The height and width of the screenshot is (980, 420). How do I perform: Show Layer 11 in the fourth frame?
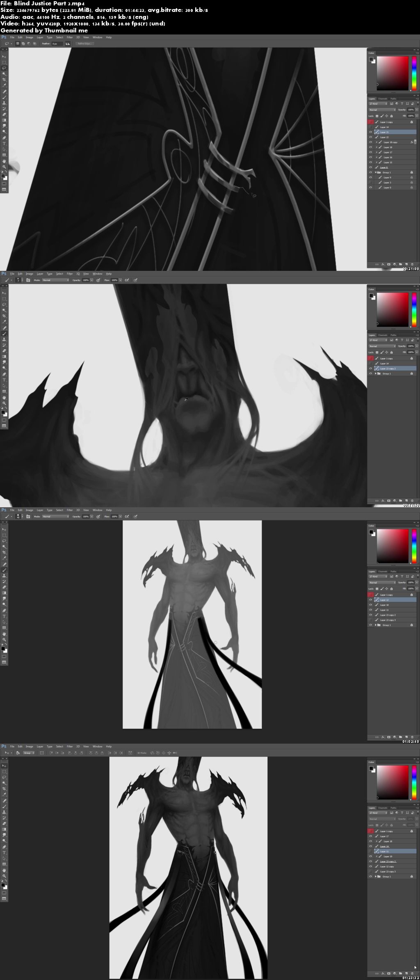tap(371, 852)
